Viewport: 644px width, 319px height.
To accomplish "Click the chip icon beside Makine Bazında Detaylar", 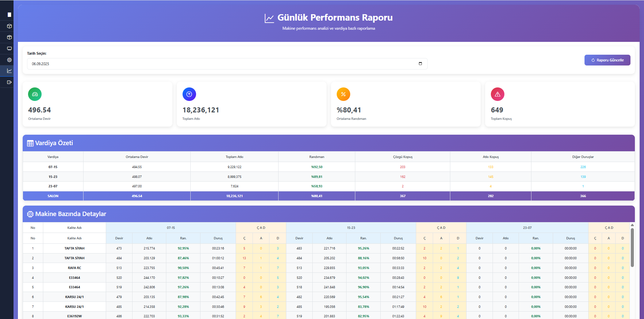I will (x=30, y=214).
